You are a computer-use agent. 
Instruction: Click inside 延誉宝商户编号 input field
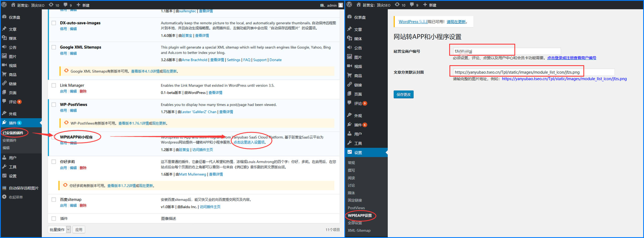pos(507,51)
